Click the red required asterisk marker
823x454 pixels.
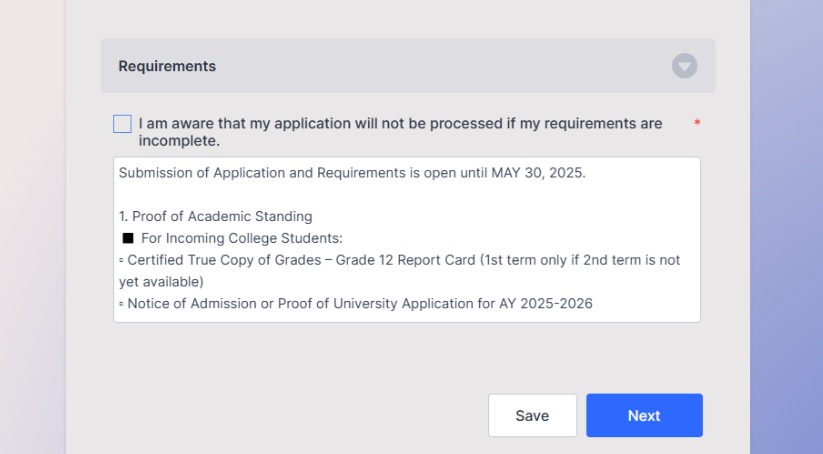click(697, 123)
